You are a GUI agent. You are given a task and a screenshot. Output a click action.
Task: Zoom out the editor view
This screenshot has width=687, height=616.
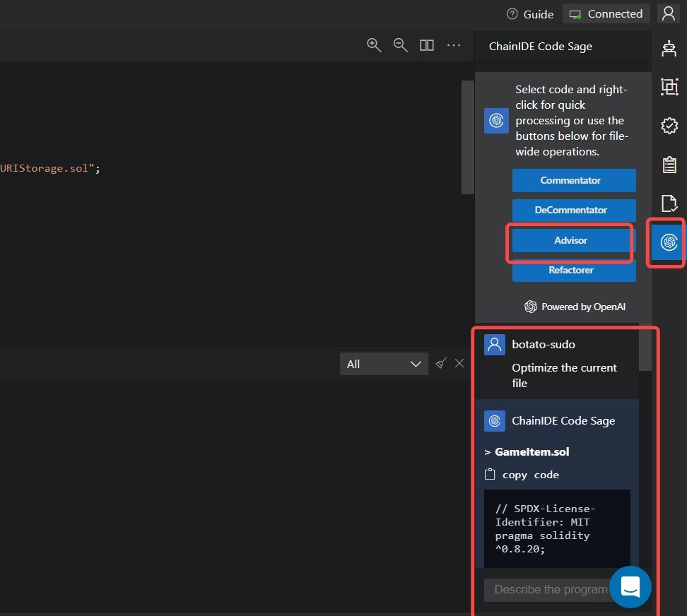401,45
